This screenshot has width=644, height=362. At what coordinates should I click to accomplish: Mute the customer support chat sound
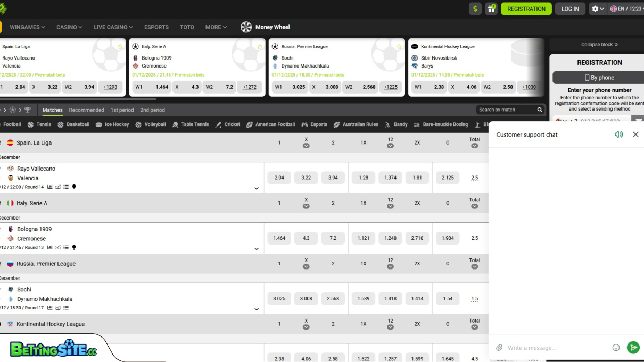coord(618,134)
